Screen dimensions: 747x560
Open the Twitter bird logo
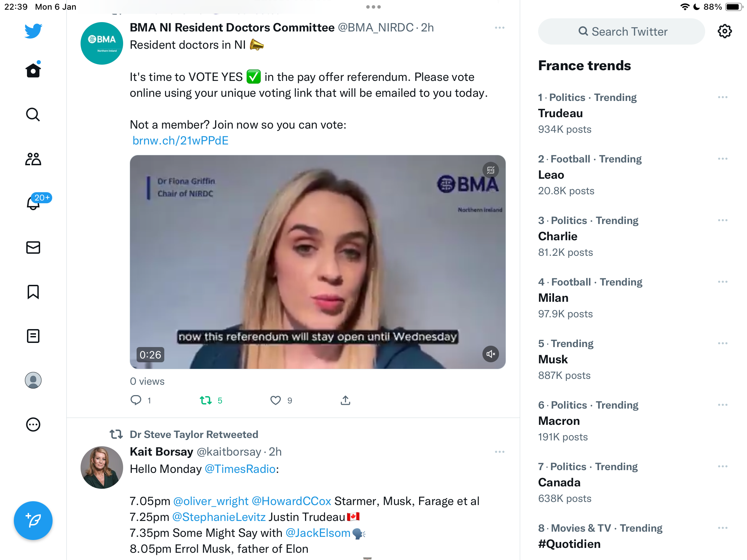(33, 31)
